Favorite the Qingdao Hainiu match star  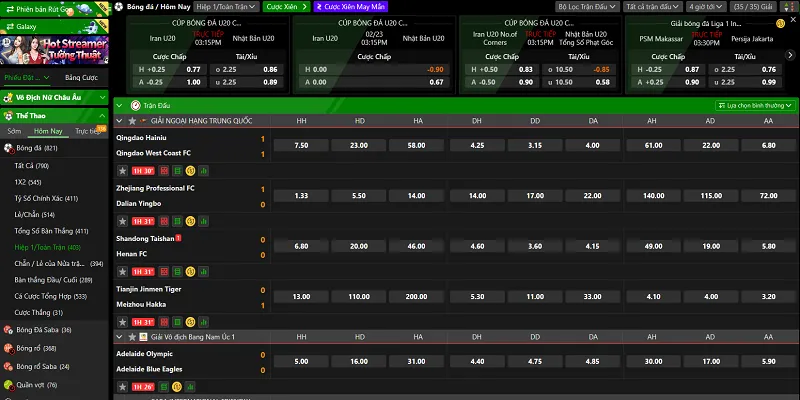(x=122, y=171)
